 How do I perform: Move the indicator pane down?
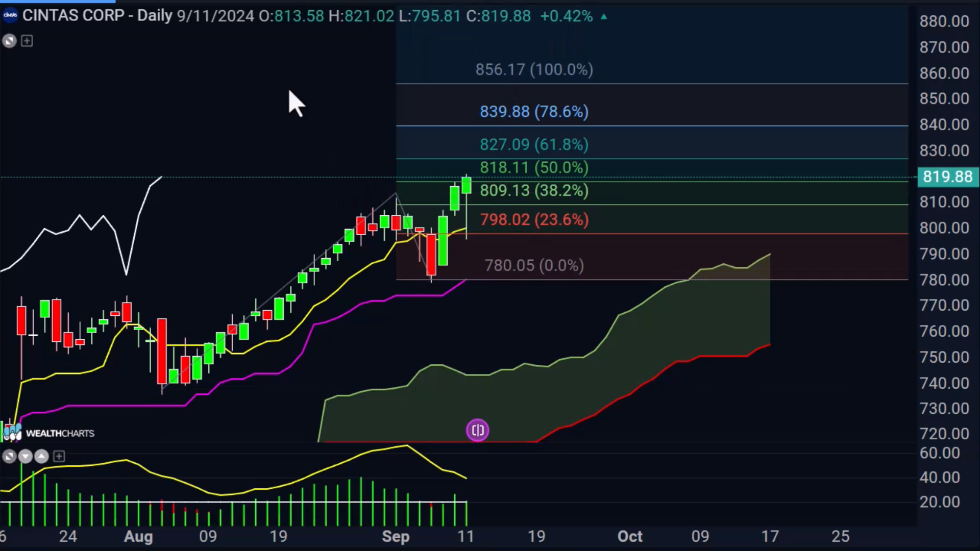coord(26,456)
